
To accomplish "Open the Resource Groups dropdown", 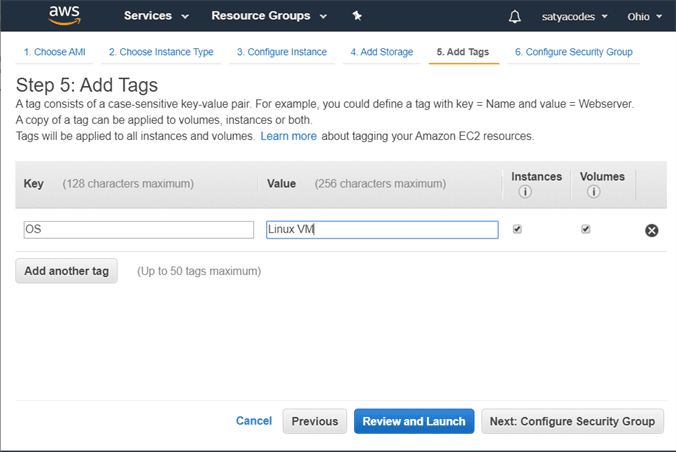I will pos(269,17).
